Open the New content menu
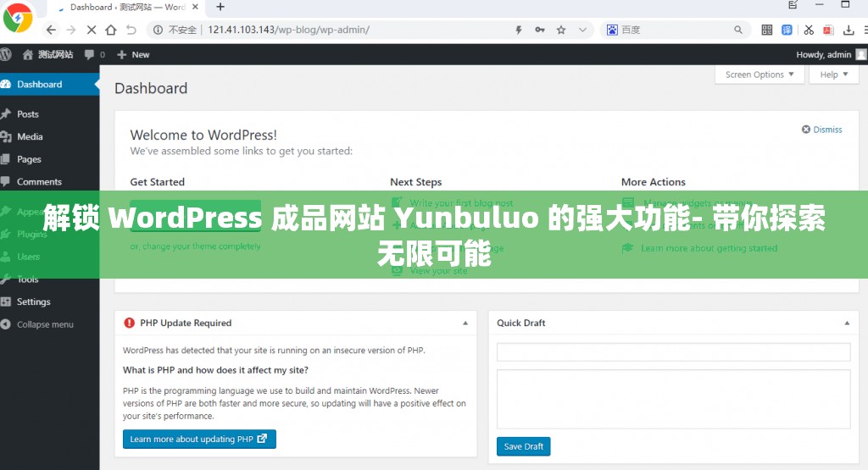Image resolution: width=868 pixels, height=470 pixels. click(x=133, y=54)
